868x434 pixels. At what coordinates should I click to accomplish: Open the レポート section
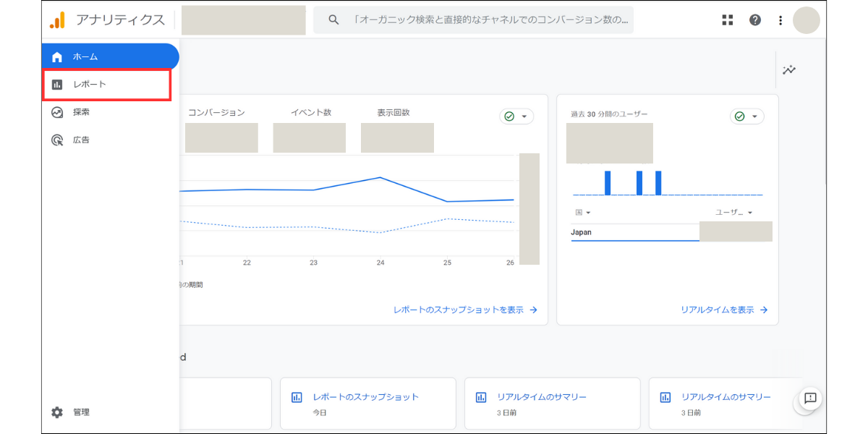107,85
